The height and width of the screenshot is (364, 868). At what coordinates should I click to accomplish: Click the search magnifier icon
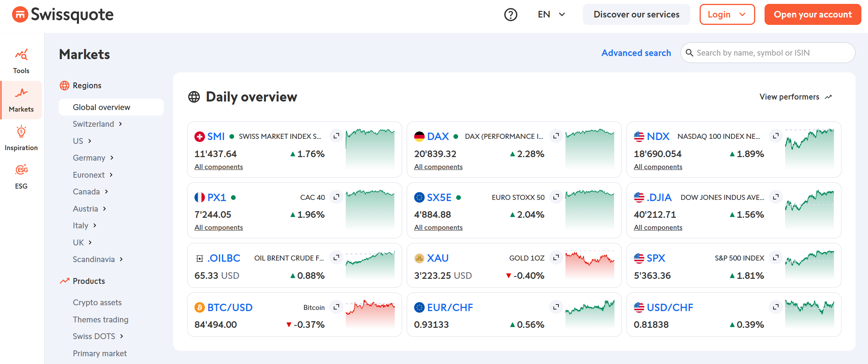(689, 53)
